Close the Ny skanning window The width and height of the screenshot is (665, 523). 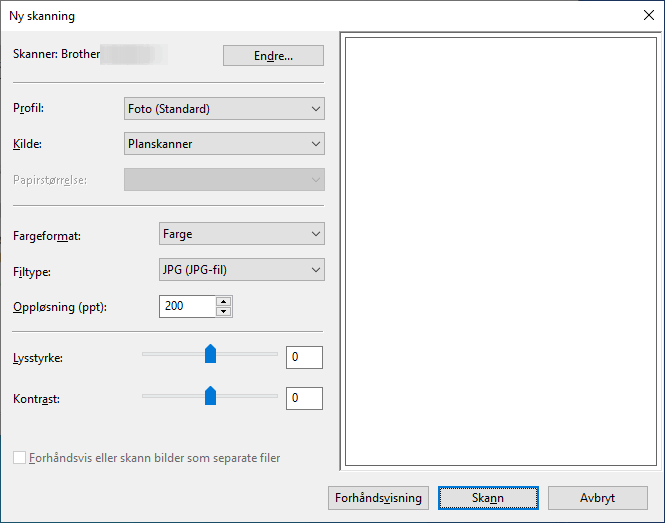coord(647,15)
